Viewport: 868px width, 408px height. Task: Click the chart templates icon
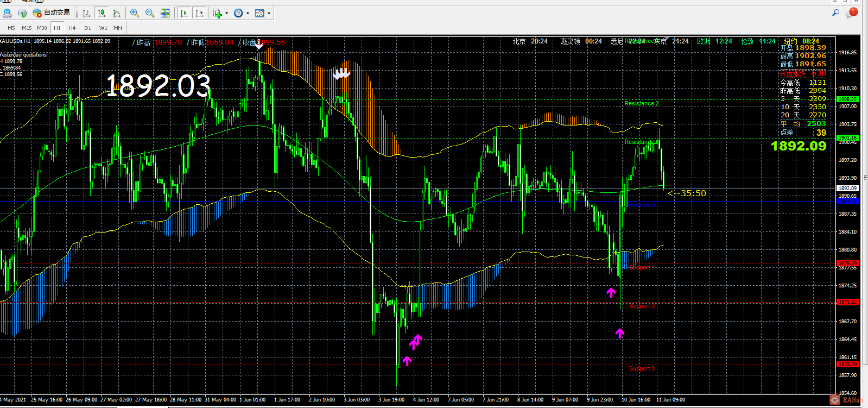pos(260,13)
